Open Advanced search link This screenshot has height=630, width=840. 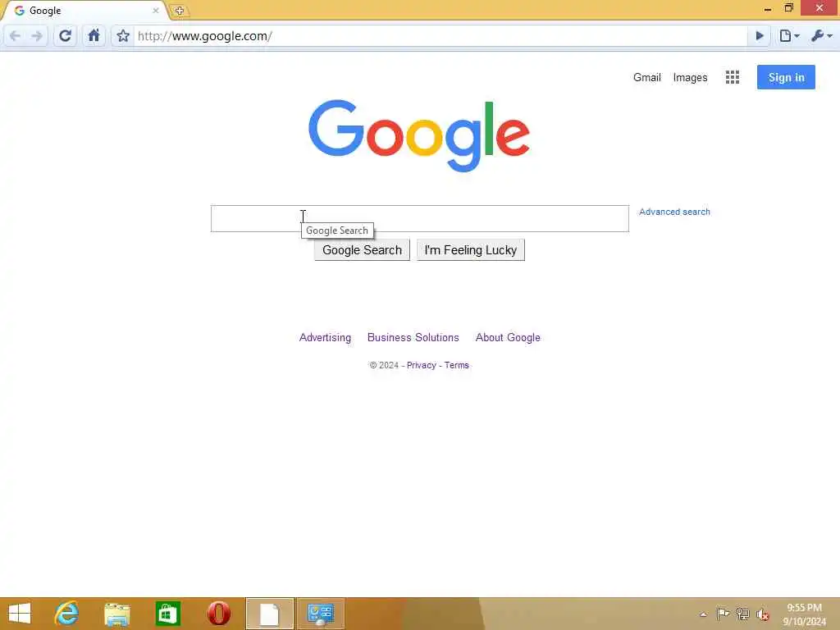[674, 212]
